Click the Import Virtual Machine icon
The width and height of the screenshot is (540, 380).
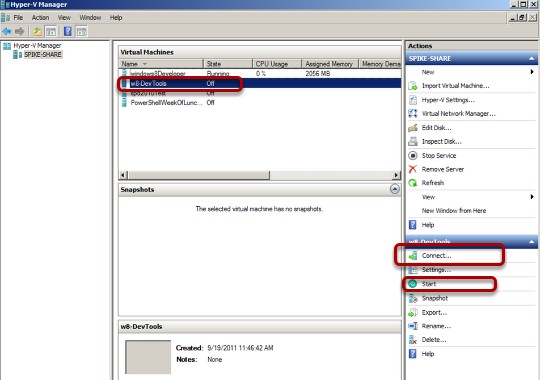[413, 86]
